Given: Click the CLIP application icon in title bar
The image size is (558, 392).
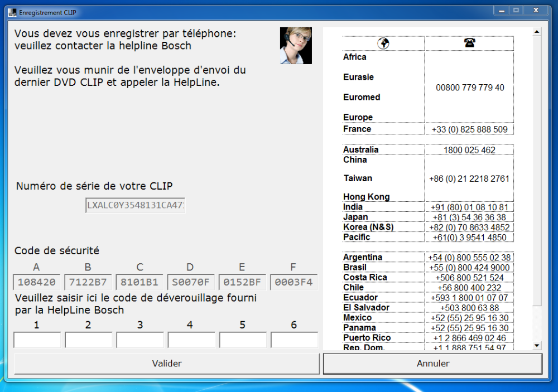Looking at the screenshot, I should [x=12, y=11].
